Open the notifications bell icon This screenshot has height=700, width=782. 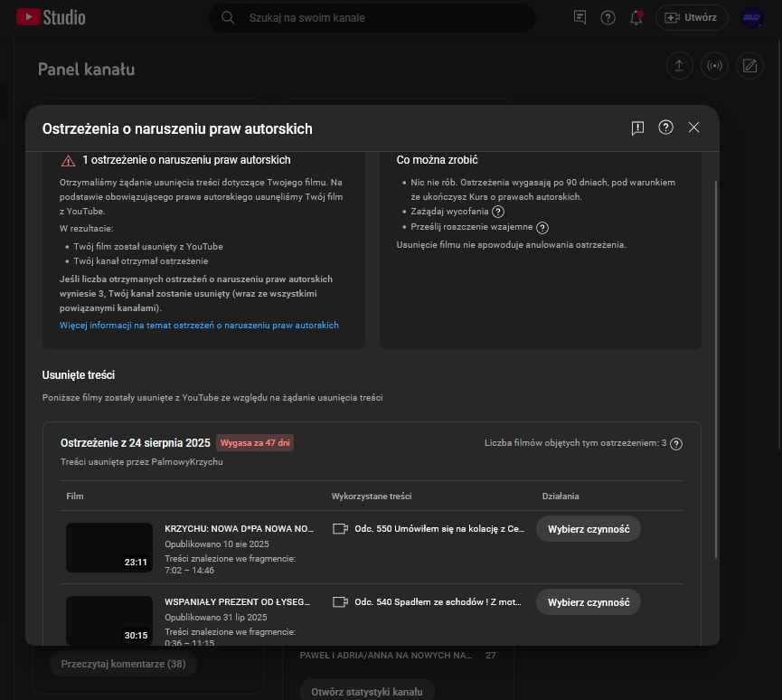click(x=636, y=17)
